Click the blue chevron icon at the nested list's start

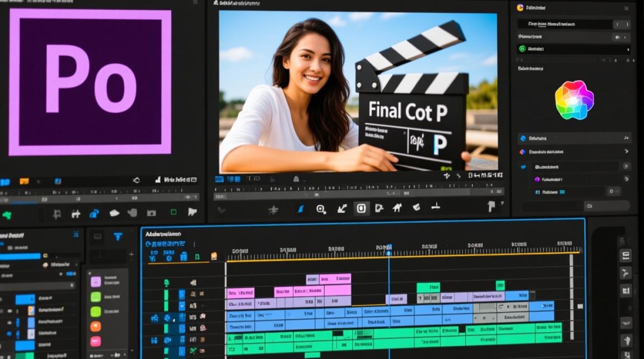click(x=523, y=167)
